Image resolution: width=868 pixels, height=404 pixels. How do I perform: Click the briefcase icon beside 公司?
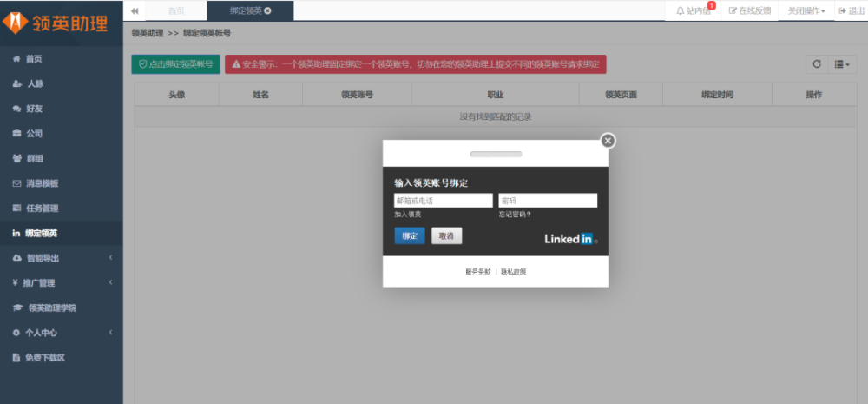click(16, 134)
